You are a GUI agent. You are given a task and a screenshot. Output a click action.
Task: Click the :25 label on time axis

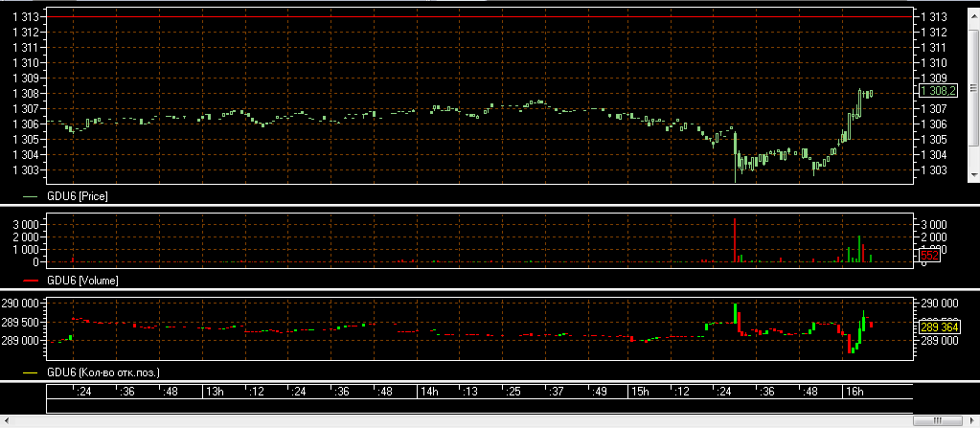point(513,392)
